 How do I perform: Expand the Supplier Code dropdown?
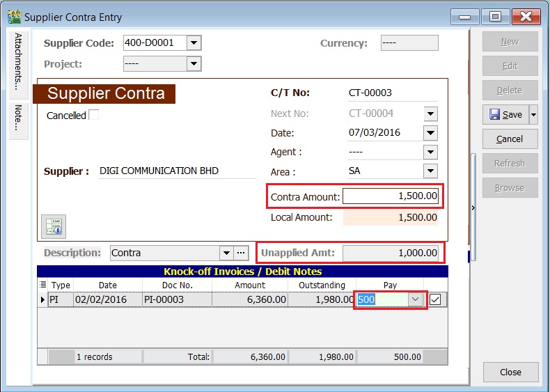(194, 43)
